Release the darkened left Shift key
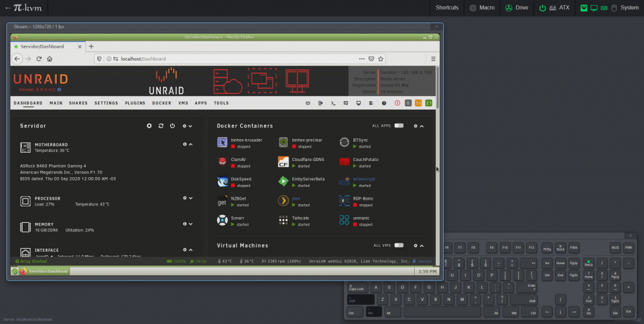Viewport: 644px width, 324px height. [361, 300]
